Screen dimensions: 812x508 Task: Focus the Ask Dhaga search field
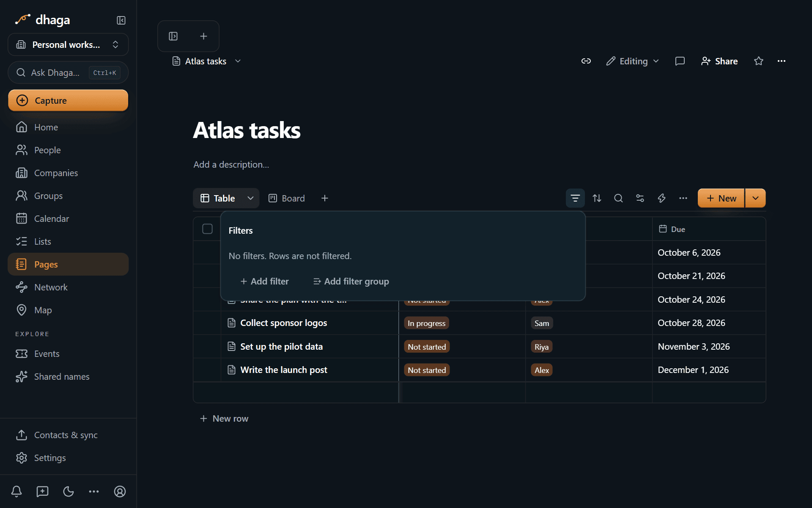pyautogui.click(x=68, y=73)
